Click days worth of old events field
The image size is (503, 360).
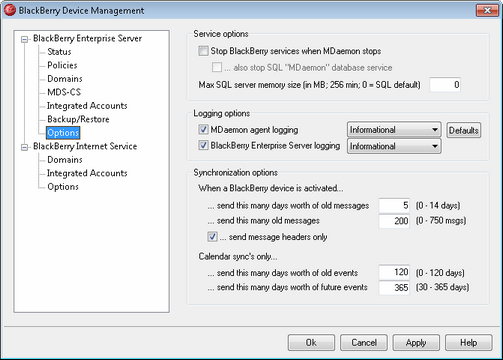(x=394, y=272)
